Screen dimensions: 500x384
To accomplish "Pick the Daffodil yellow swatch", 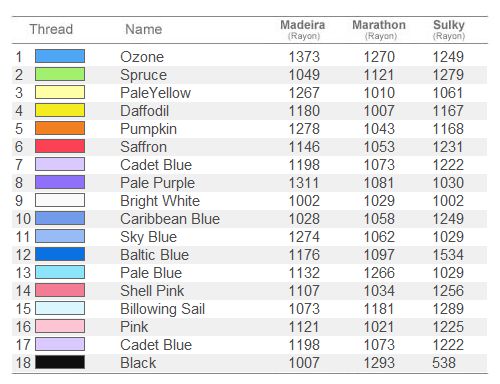I will [60, 110].
